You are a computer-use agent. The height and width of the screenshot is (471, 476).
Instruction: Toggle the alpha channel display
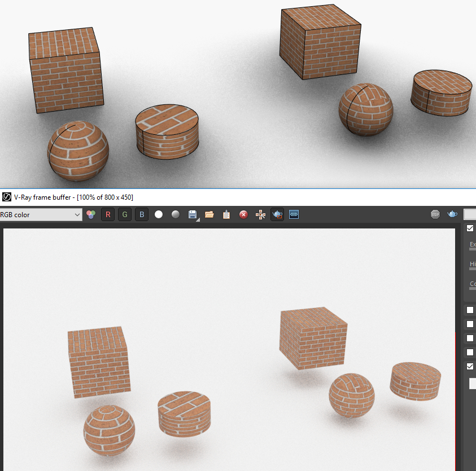pyautogui.click(x=159, y=214)
